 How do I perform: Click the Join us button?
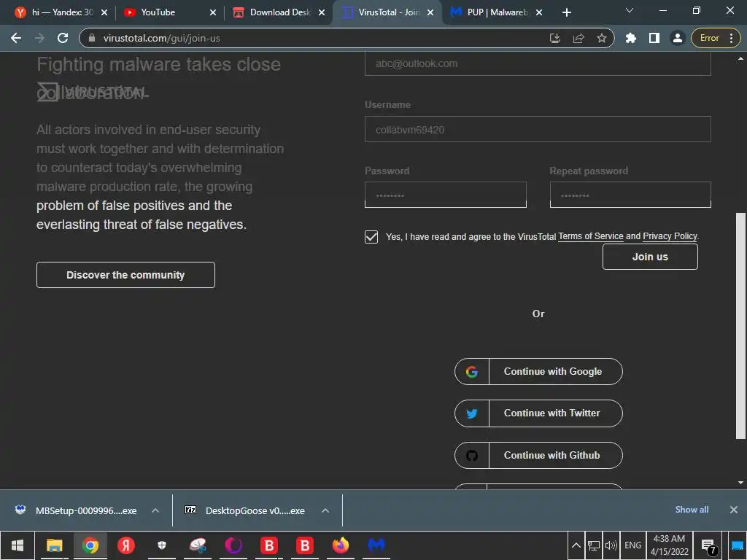(650, 257)
